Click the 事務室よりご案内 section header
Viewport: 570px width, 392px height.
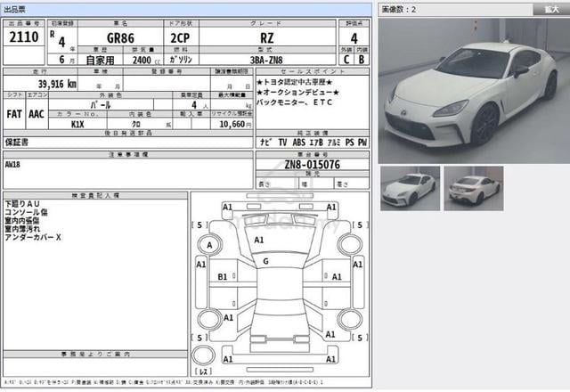click(95, 354)
